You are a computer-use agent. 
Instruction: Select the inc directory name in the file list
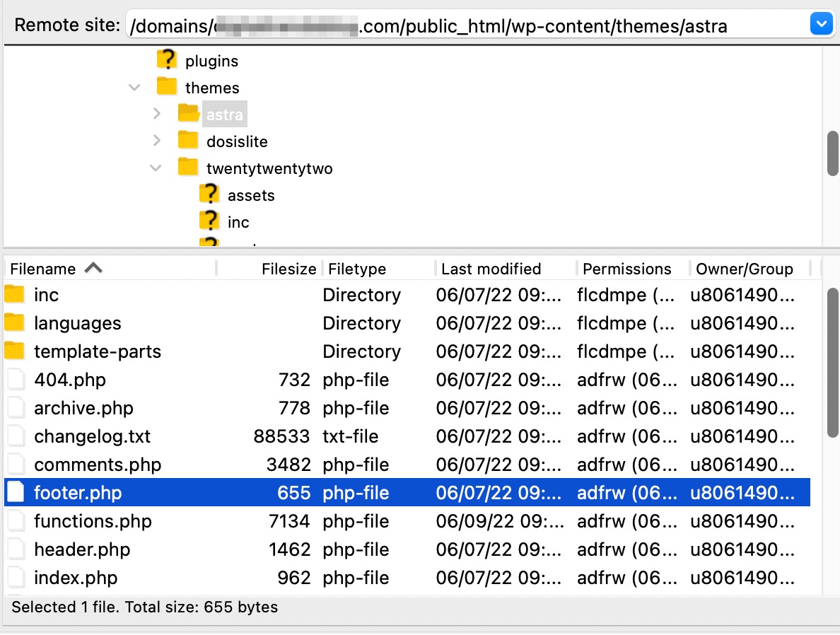pos(46,296)
